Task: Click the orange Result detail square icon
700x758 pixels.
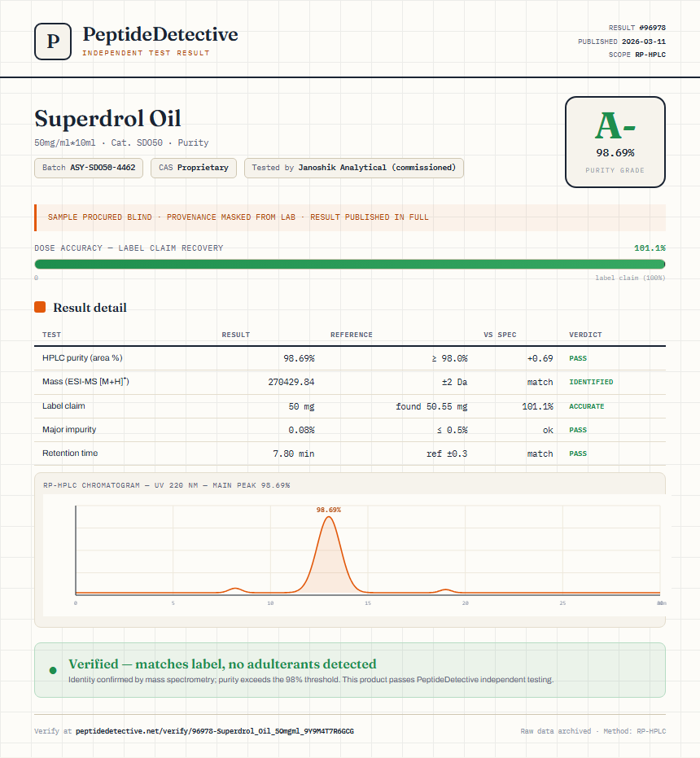Action: pyautogui.click(x=40, y=307)
